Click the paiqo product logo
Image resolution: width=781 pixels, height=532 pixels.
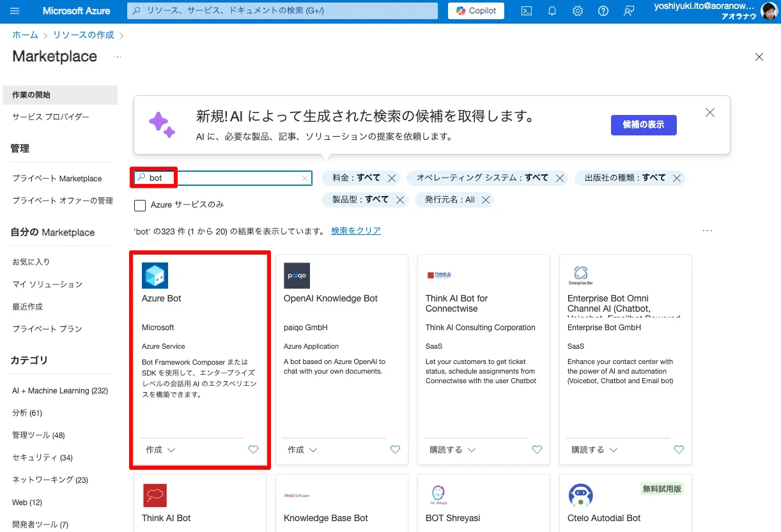(297, 275)
